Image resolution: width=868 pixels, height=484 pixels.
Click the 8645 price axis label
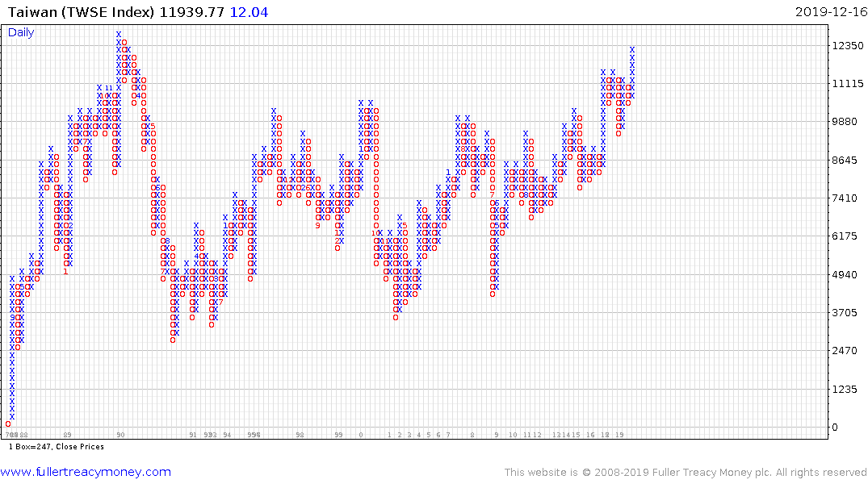coord(845,160)
